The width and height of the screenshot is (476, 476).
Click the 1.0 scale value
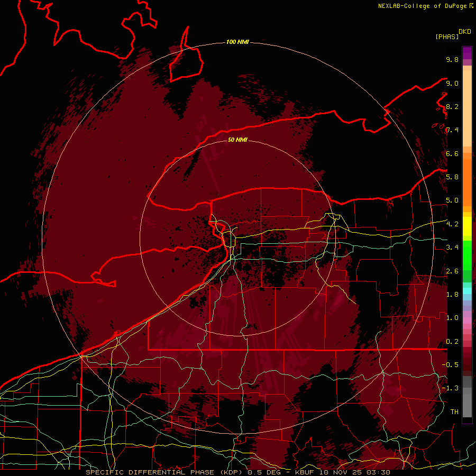click(452, 318)
